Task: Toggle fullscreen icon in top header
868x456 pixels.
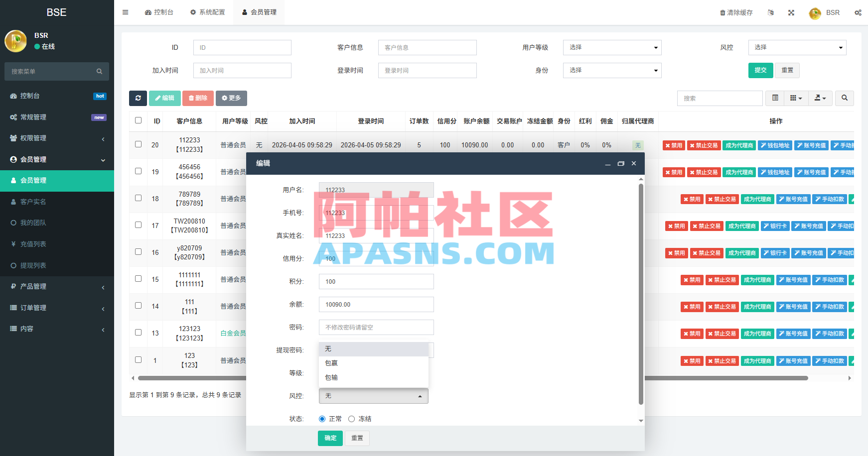Action: (x=791, y=12)
